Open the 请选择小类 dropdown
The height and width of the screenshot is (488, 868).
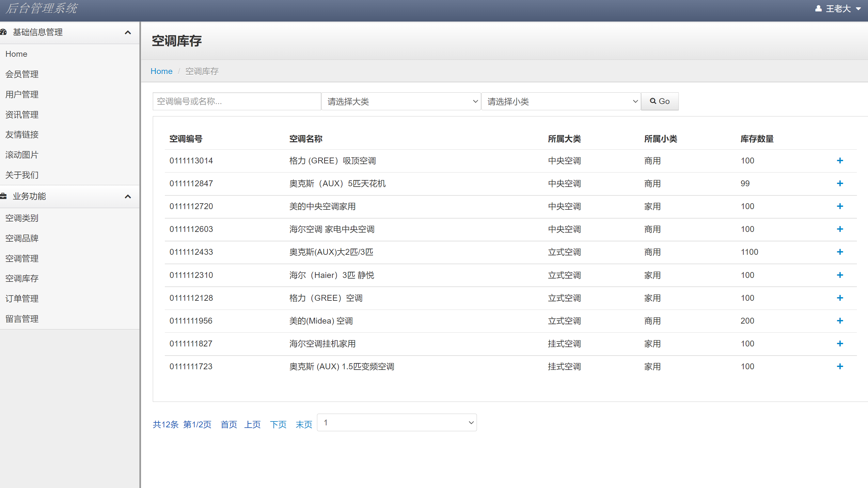[561, 101]
